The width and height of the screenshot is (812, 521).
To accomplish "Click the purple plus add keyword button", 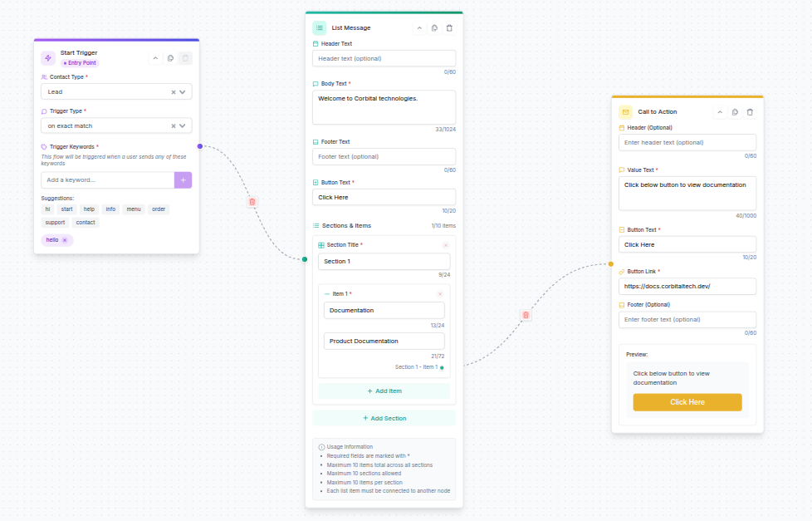I will [x=183, y=179].
